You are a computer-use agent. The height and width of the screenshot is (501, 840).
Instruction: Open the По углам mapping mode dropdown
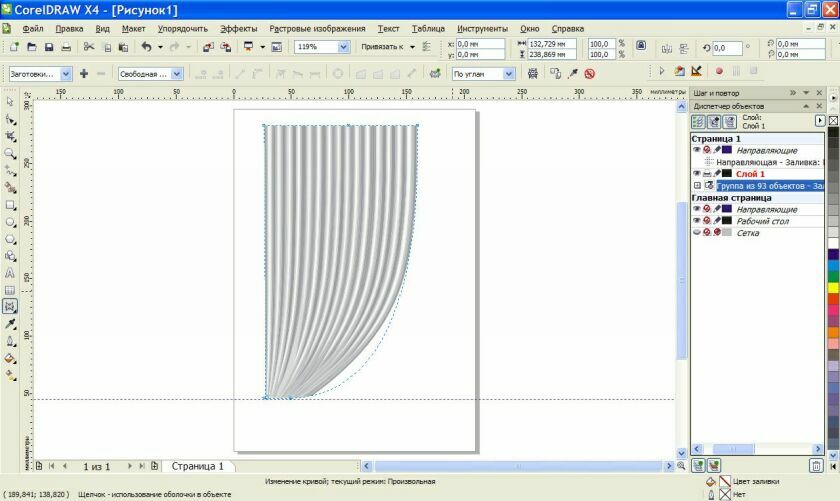(508, 74)
